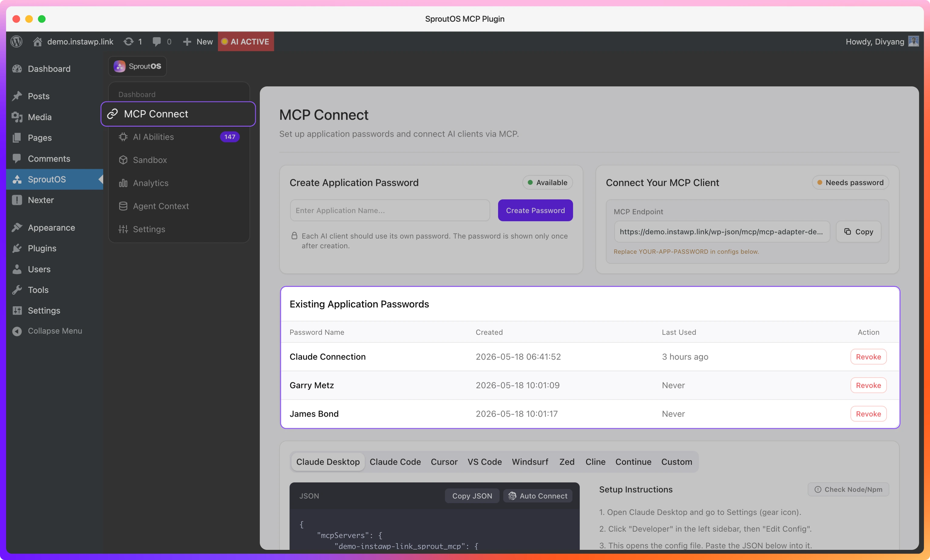Click the lock icon beside password note
Image resolution: width=930 pixels, height=560 pixels.
pos(294,236)
